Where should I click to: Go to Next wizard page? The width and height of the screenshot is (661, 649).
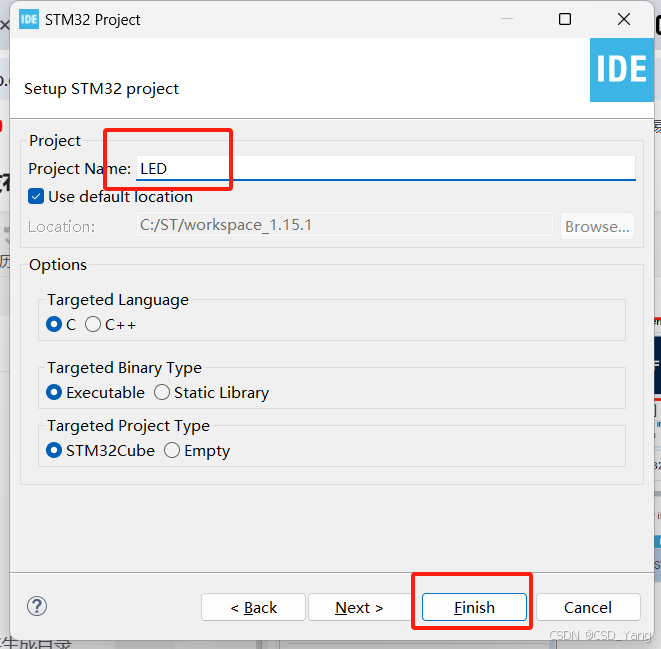360,607
